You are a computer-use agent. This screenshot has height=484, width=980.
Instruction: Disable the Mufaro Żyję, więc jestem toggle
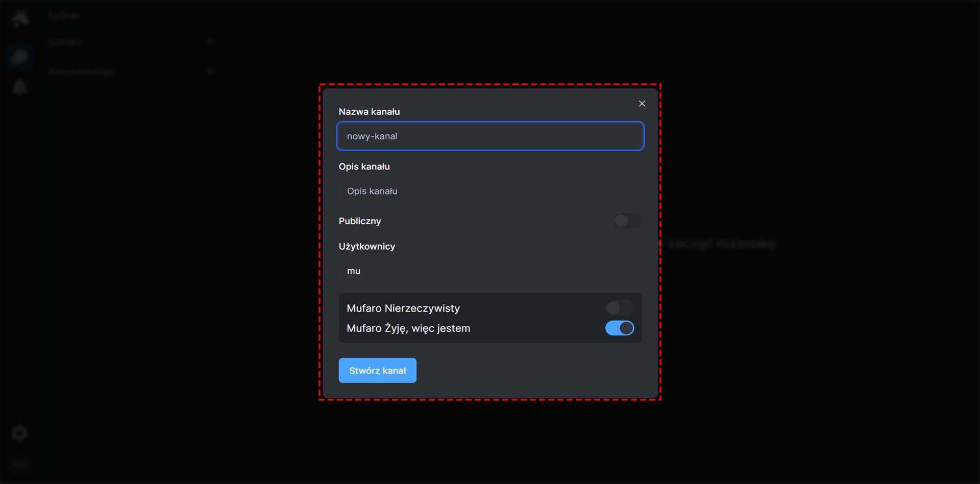tap(619, 328)
